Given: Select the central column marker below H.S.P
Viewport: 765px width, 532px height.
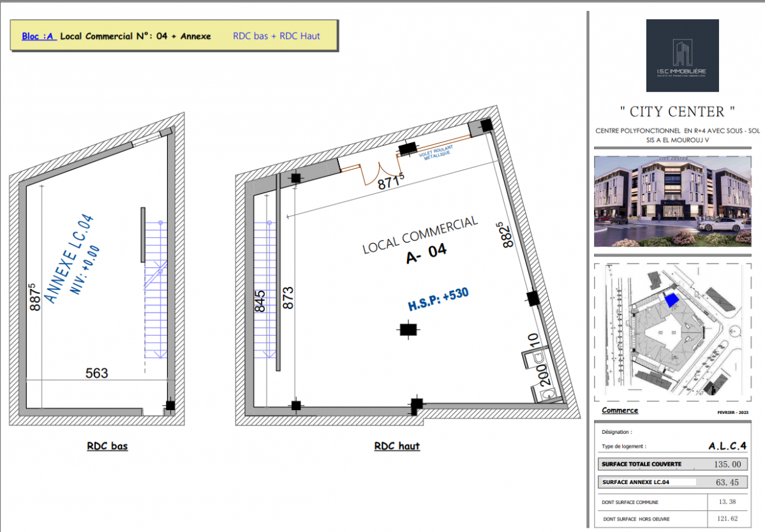Looking at the screenshot, I should 407,329.
